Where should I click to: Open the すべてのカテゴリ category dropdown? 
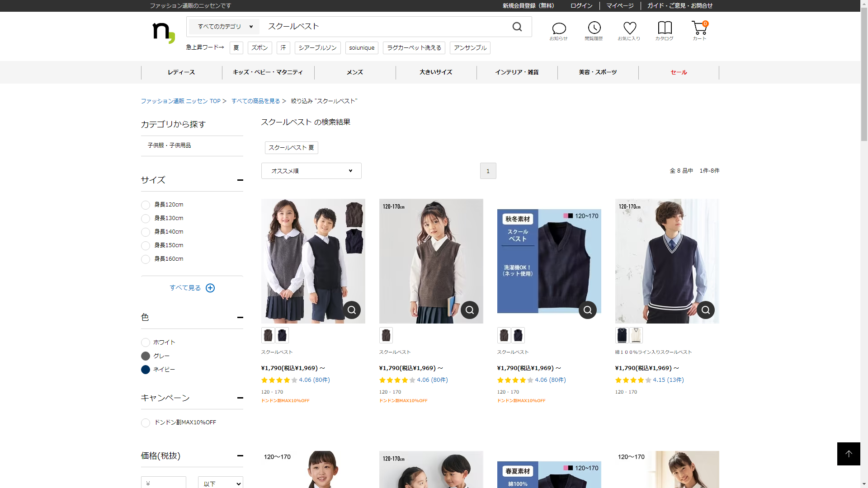click(x=225, y=27)
